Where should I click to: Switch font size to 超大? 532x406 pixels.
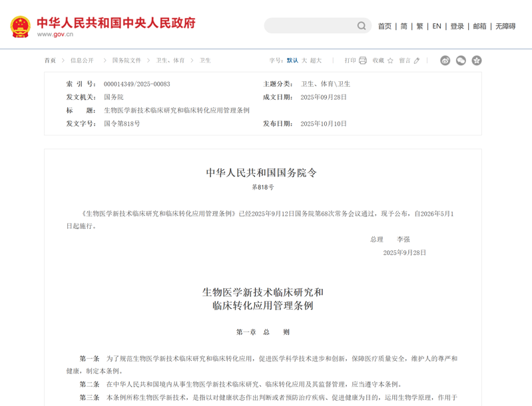pos(316,61)
